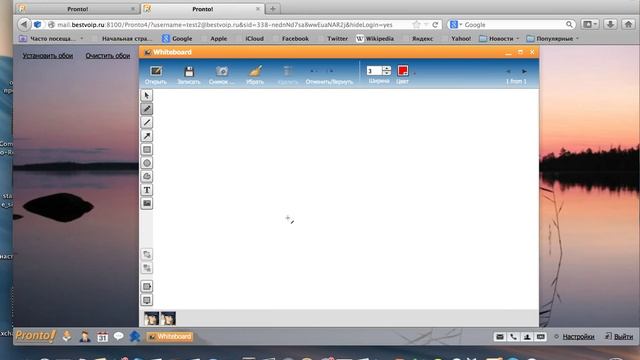640x360 pixels.
Task: Click the undo arrow in Отменить/Вернуть
Action: (x=313, y=71)
